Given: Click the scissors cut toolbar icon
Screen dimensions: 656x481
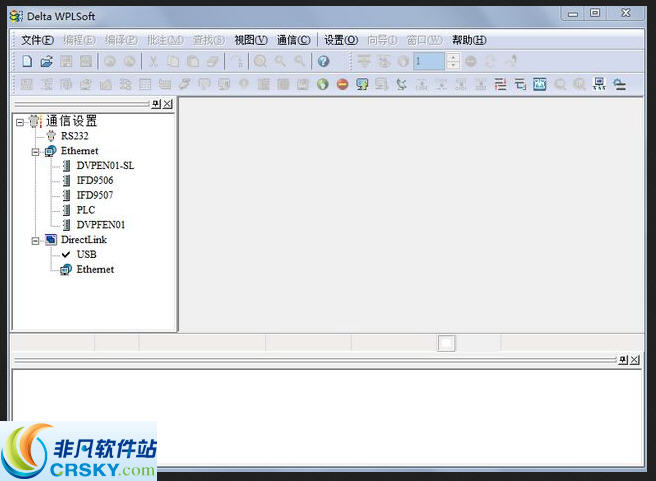Looking at the screenshot, I should [x=154, y=61].
